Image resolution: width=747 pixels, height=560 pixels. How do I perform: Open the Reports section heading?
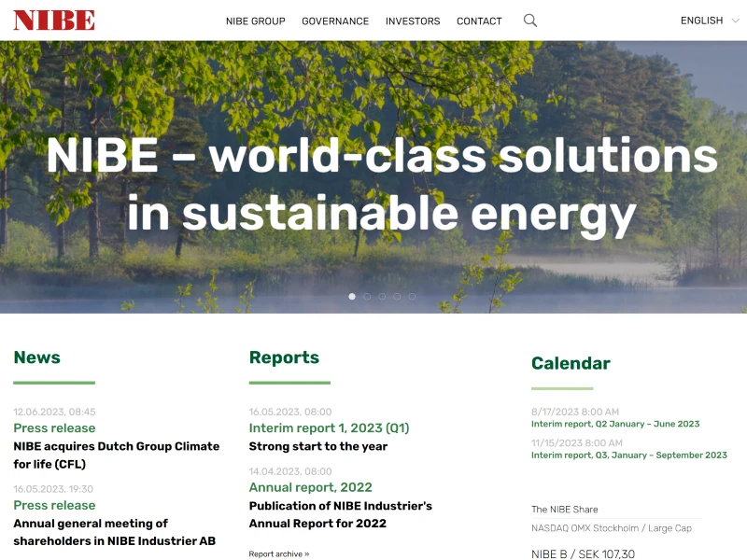coord(284,357)
